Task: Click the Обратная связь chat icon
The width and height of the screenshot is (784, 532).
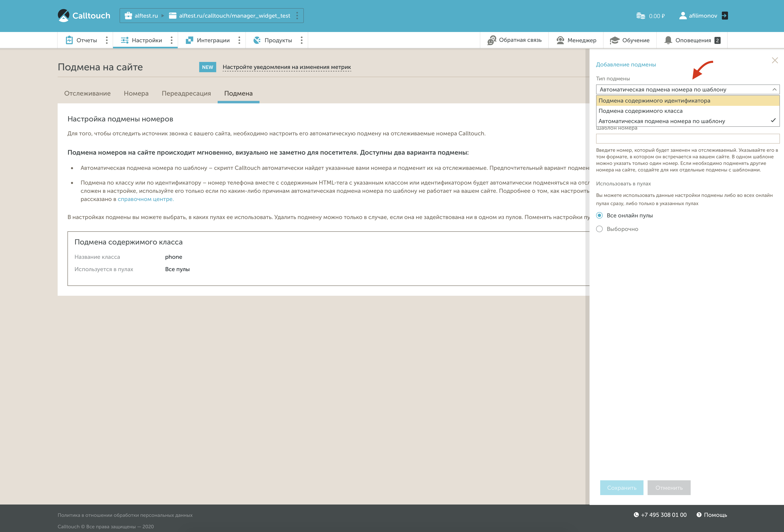Action: (x=491, y=40)
